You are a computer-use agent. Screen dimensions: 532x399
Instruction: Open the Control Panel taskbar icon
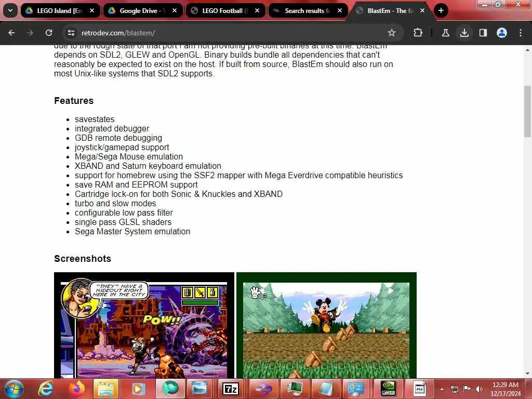[x=355, y=389]
